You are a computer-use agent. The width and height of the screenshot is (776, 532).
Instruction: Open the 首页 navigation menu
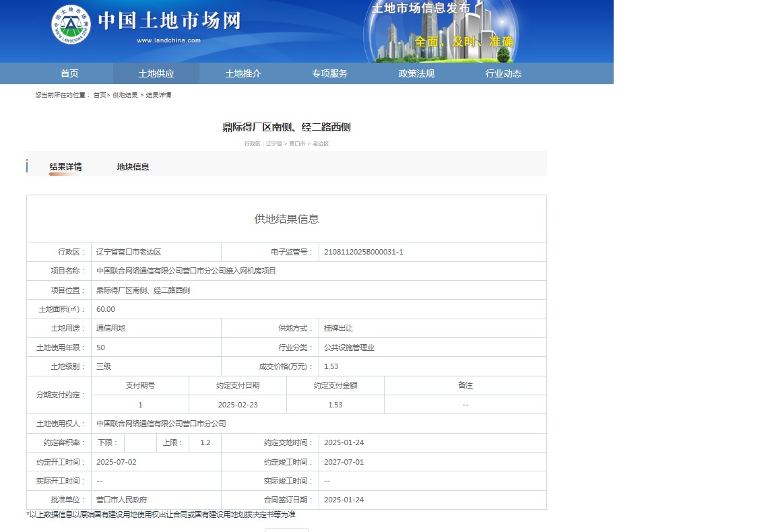69,73
